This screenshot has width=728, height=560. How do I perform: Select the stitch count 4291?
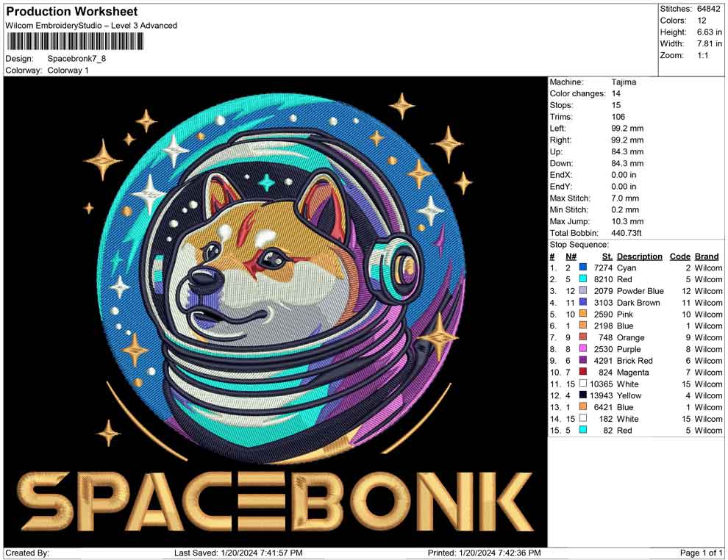coord(603,361)
